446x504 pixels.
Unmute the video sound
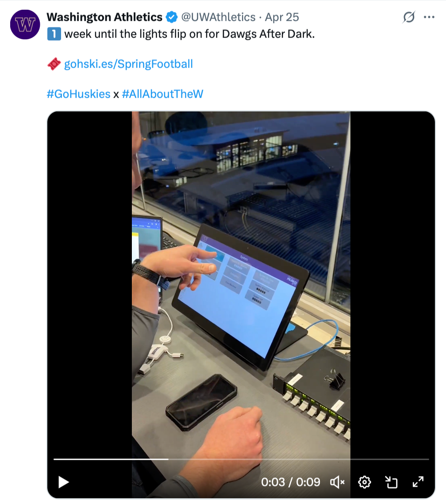click(x=337, y=482)
